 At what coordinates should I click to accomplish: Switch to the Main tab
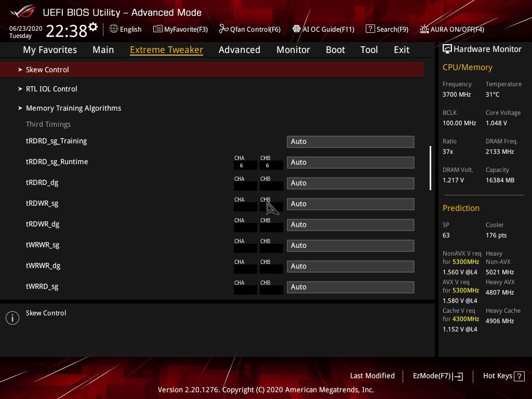point(103,50)
